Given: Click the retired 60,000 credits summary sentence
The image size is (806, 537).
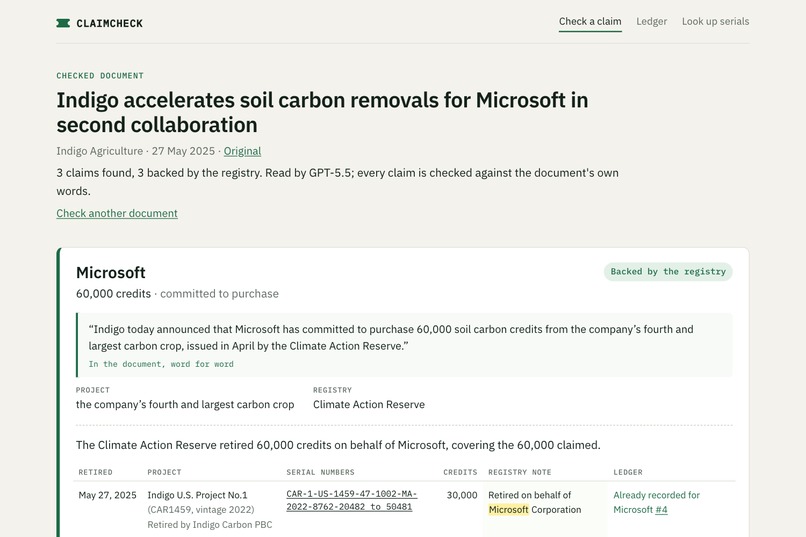Looking at the screenshot, I should (x=338, y=445).
